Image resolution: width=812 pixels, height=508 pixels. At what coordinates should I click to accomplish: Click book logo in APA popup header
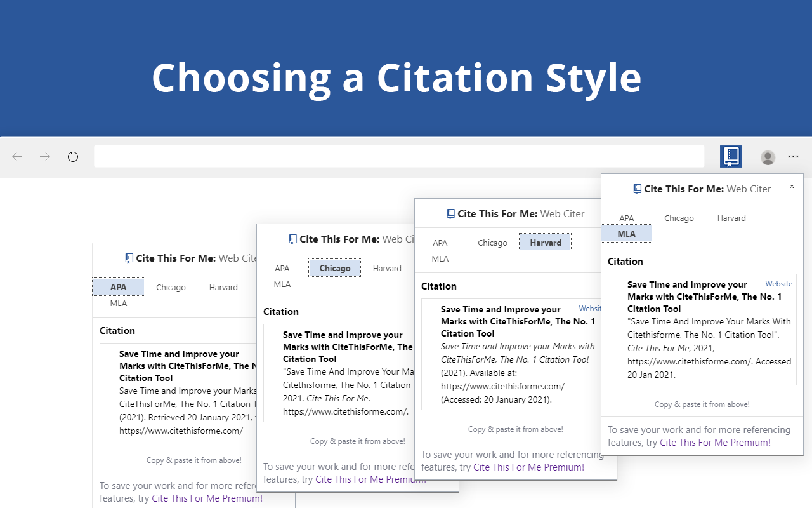(x=129, y=258)
